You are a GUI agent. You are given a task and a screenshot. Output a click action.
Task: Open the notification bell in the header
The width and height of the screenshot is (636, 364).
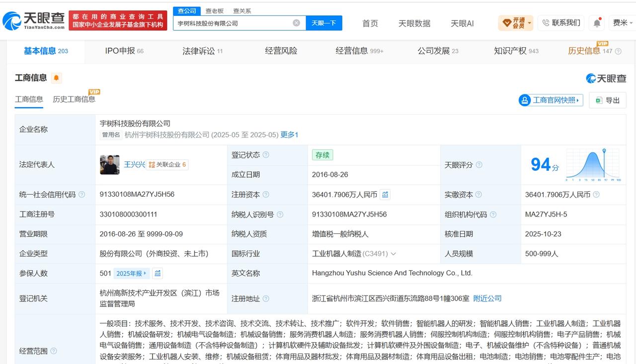(597, 23)
